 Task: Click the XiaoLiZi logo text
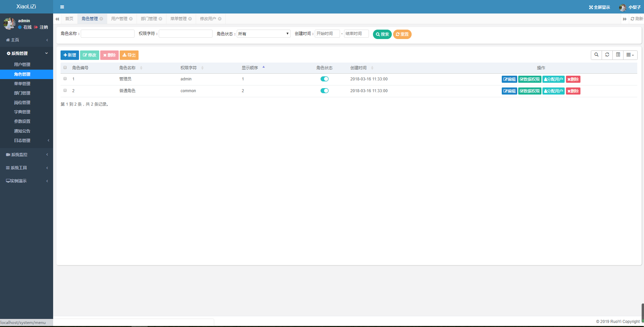point(26,7)
